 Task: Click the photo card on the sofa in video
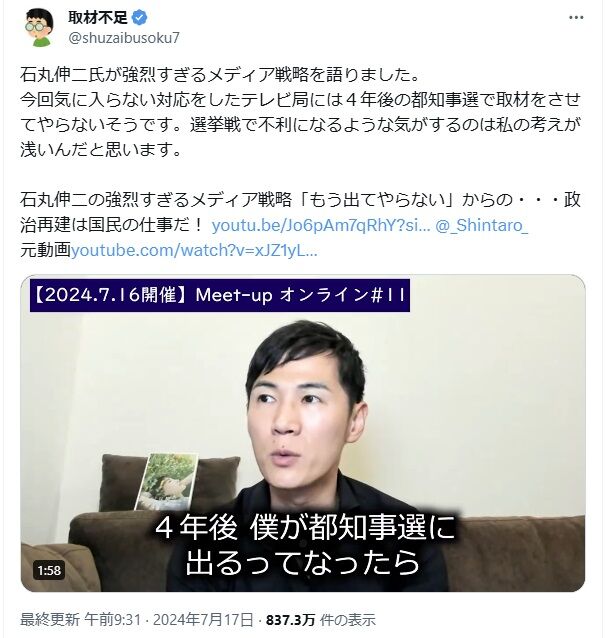tap(166, 481)
